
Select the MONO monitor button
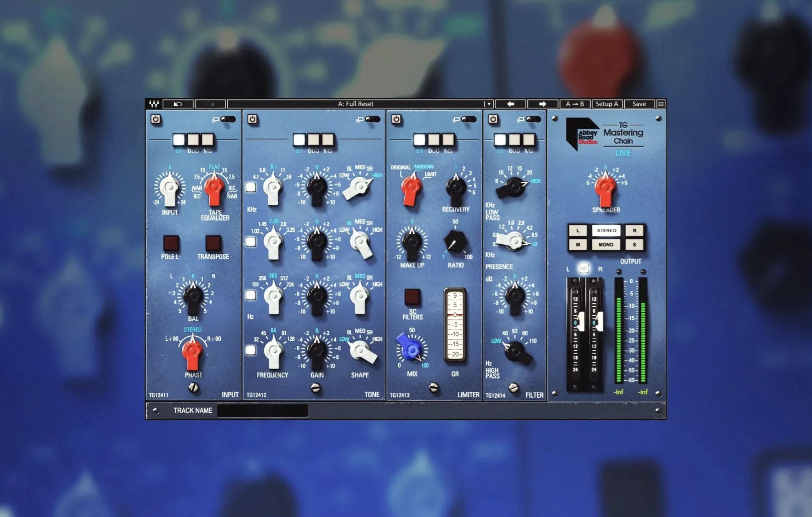tap(606, 245)
